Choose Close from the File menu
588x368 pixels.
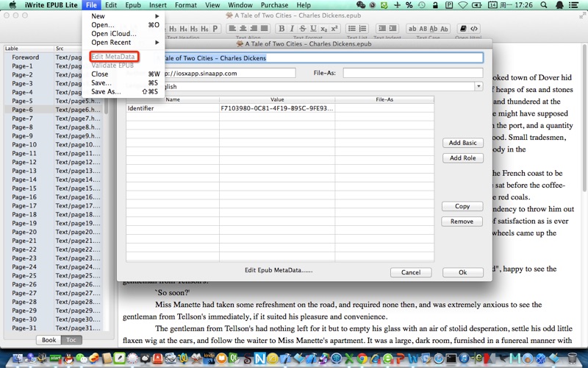click(x=123, y=74)
